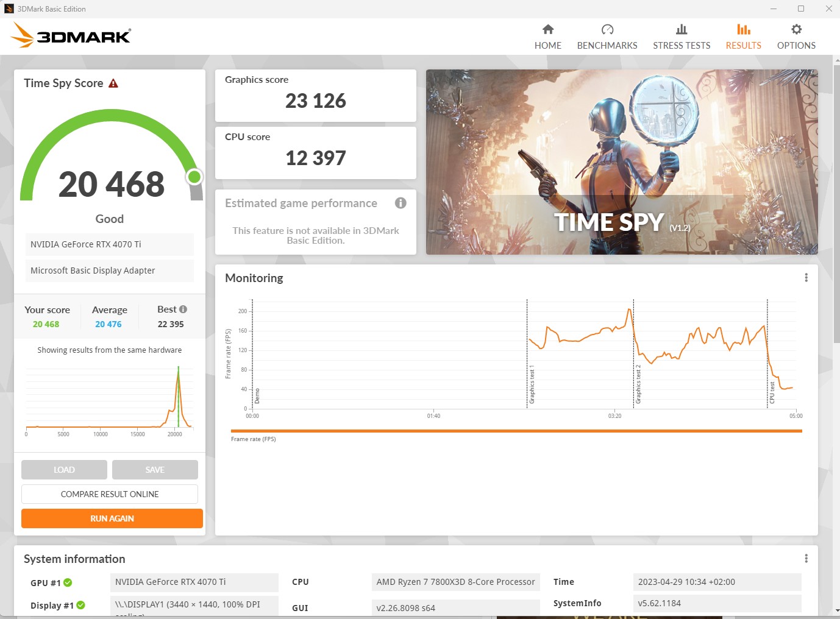The image size is (840, 619).
Task: Click the orange frame rate bar below chart
Action: 516,431
